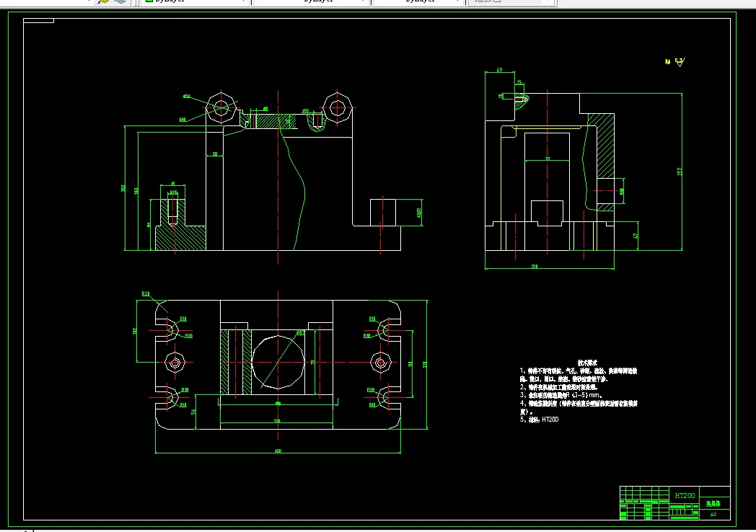Image resolution: width=756 pixels, height=532 pixels.
Task: Open the ByLayer color dropdown with green swatch
Action: tap(195, 2)
